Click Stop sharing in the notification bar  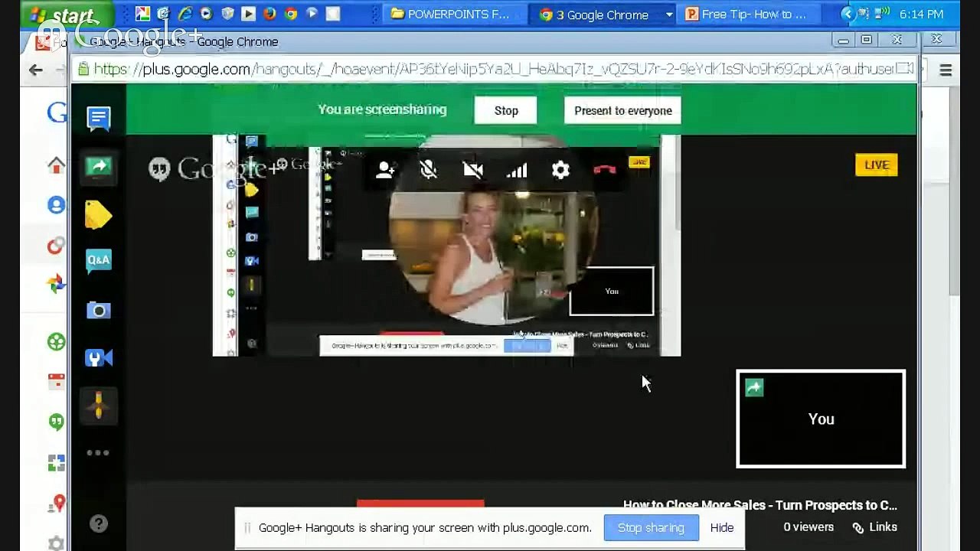pos(651,527)
